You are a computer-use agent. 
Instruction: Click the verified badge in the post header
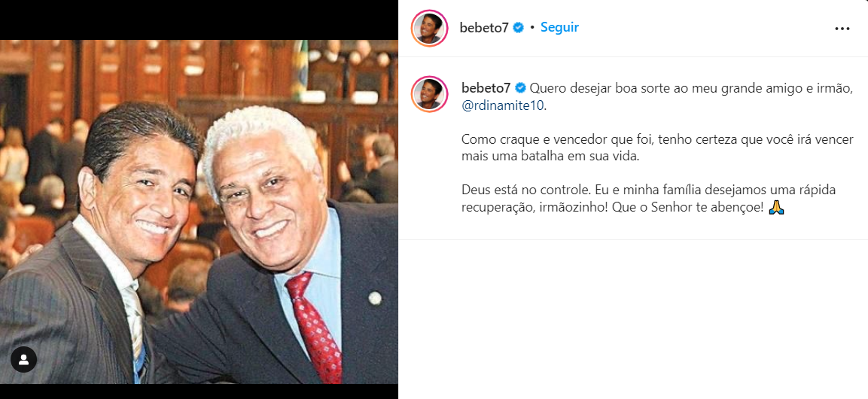click(x=519, y=28)
